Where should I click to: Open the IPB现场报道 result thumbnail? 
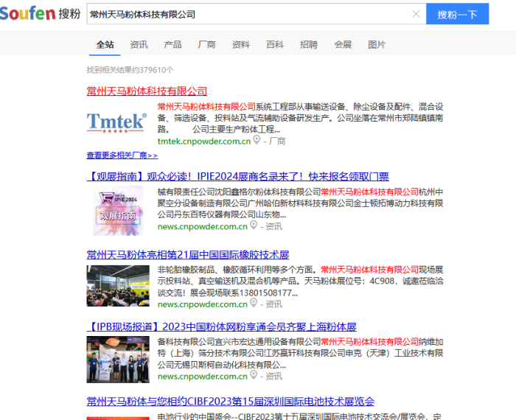116,359
